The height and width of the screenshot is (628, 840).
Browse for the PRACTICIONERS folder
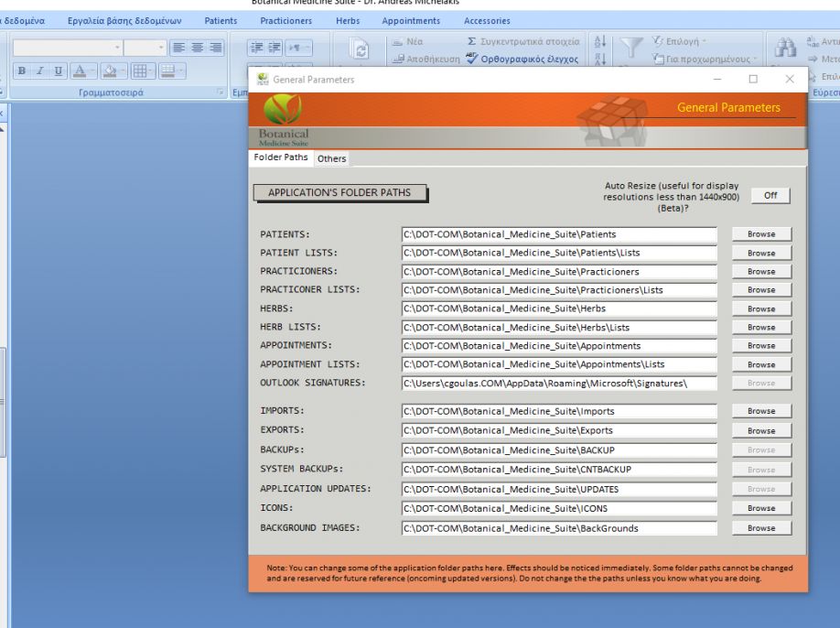[x=761, y=272]
